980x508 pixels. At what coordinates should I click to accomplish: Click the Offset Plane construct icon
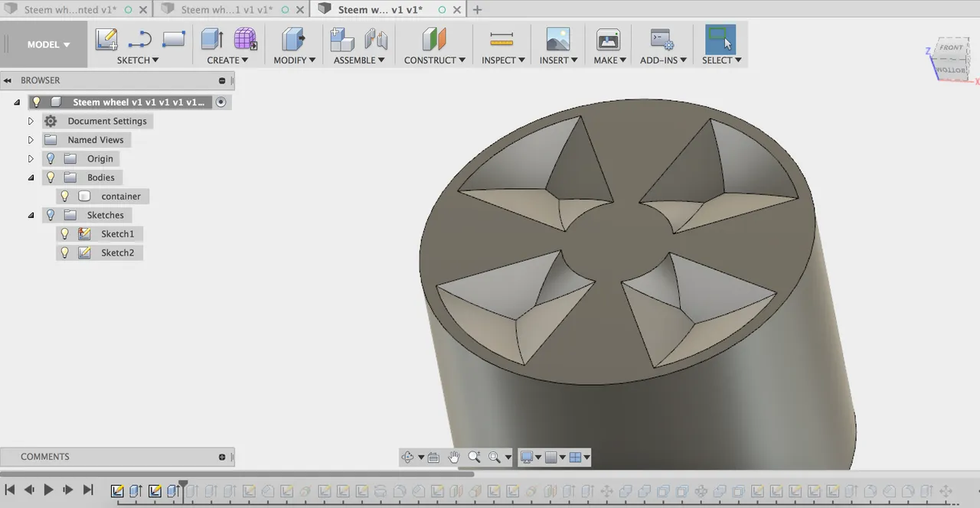[x=433, y=39]
